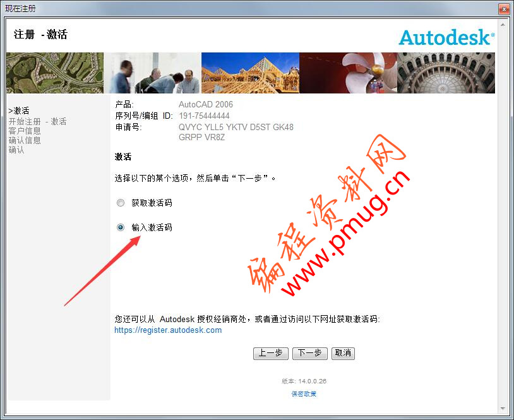Click the wooden roof framing banner image
Viewport: 514px width, 420px height.
[250, 73]
